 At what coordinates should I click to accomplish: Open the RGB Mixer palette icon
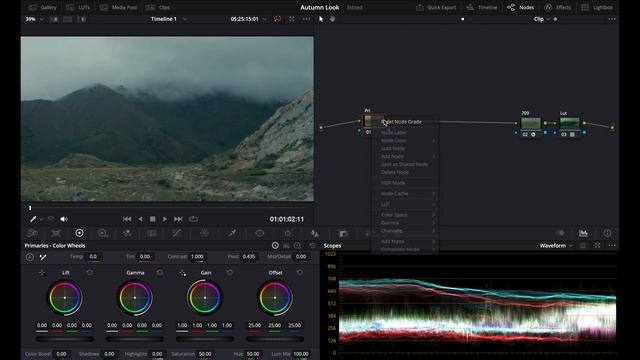pos(127,233)
